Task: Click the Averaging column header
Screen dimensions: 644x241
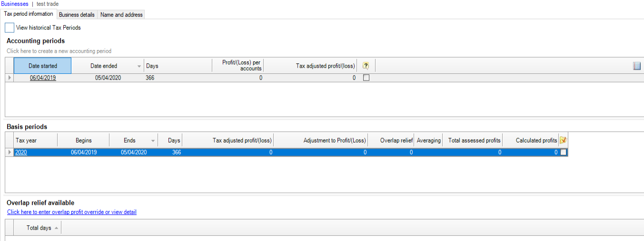Action: [428, 140]
